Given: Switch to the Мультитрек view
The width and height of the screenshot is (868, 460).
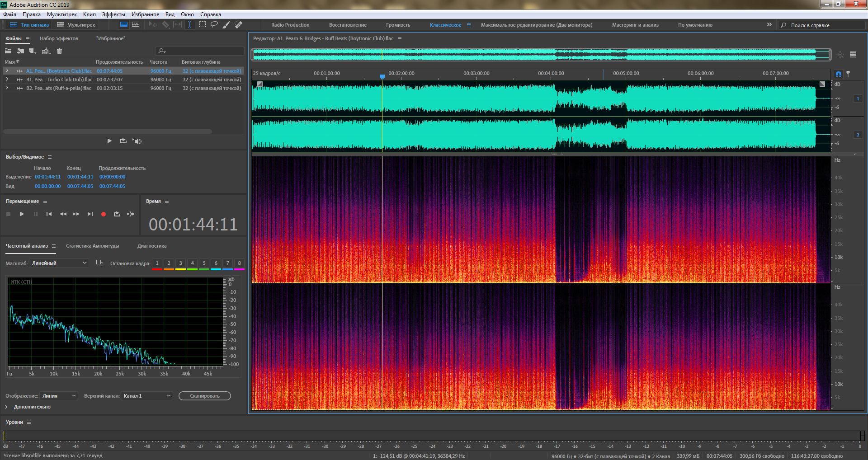Looking at the screenshot, I should pyautogui.click(x=76, y=25).
